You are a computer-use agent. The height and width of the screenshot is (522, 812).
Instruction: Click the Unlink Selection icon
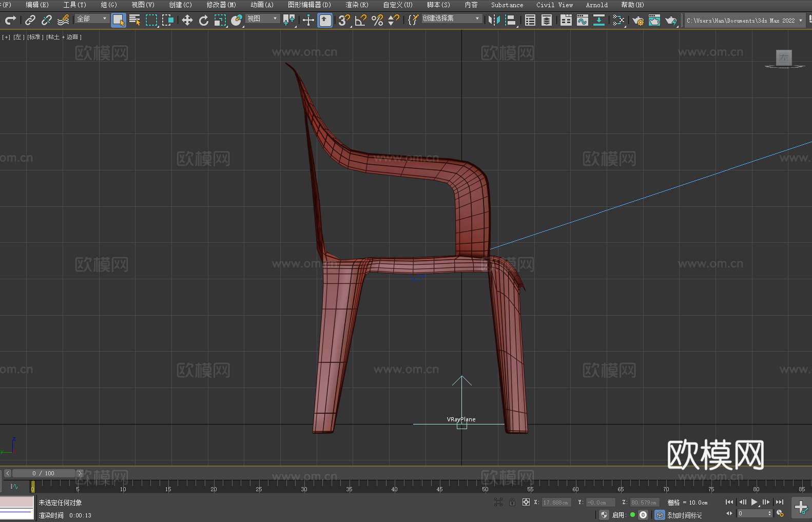click(x=47, y=20)
